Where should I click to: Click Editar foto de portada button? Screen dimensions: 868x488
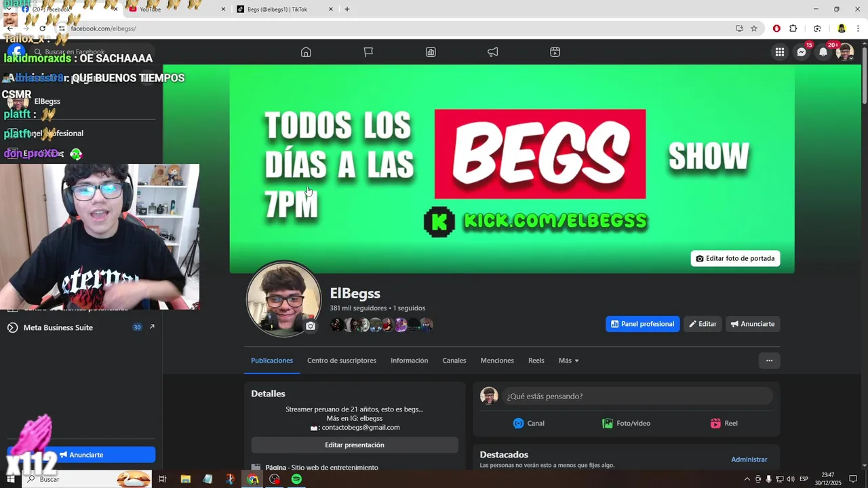coord(735,258)
